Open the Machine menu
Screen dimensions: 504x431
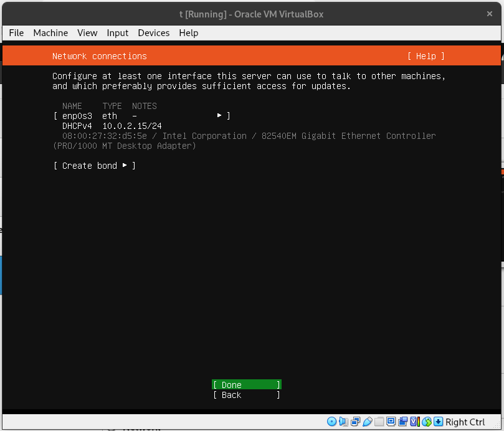(50, 33)
